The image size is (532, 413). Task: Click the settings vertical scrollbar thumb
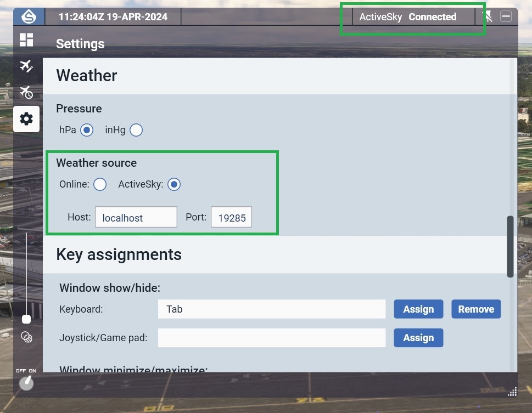(510, 247)
